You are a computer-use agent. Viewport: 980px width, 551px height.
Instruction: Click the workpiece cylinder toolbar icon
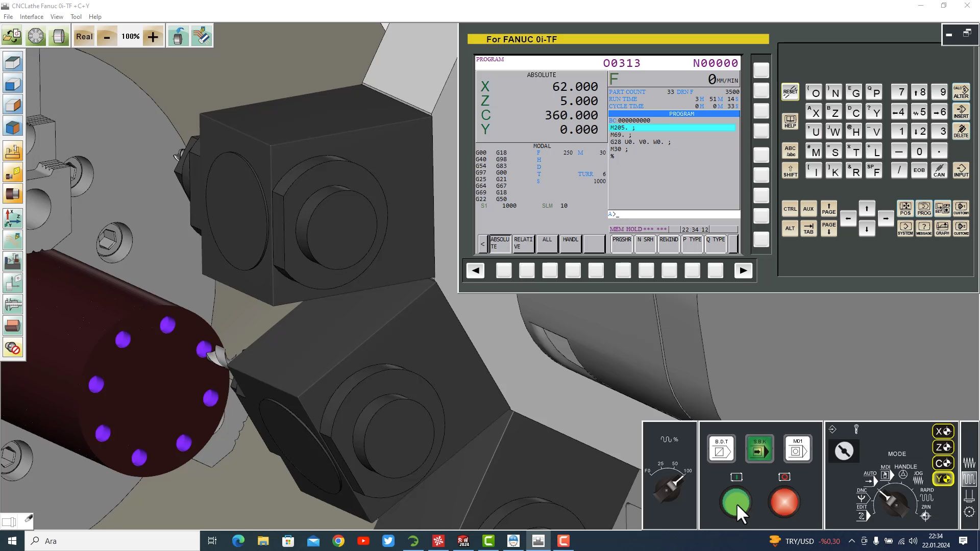(59, 36)
